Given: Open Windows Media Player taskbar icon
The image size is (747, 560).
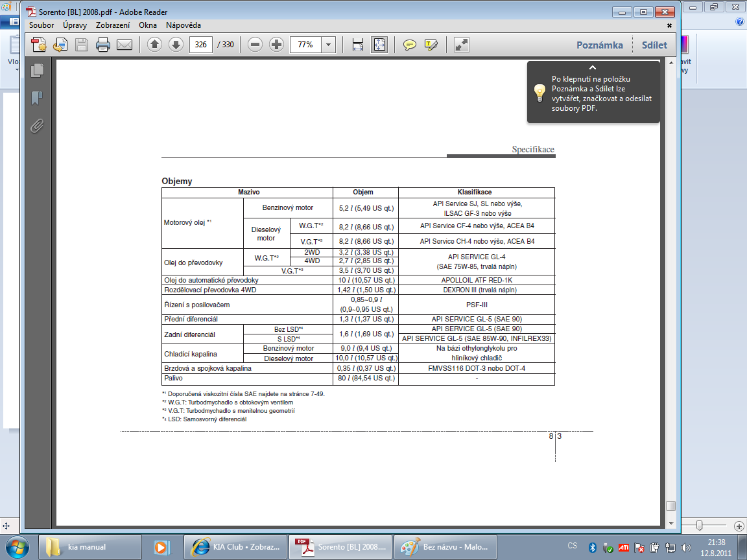Looking at the screenshot, I should pyautogui.click(x=163, y=547).
